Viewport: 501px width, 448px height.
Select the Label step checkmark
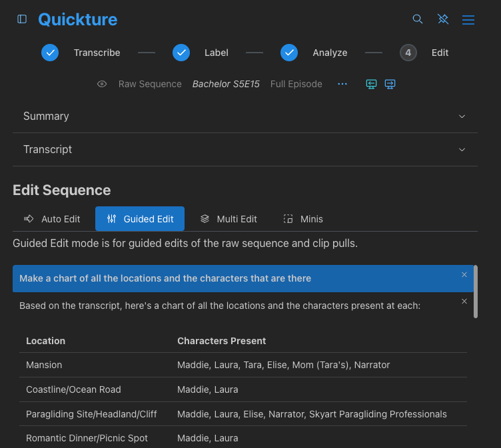tap(181, 53)
